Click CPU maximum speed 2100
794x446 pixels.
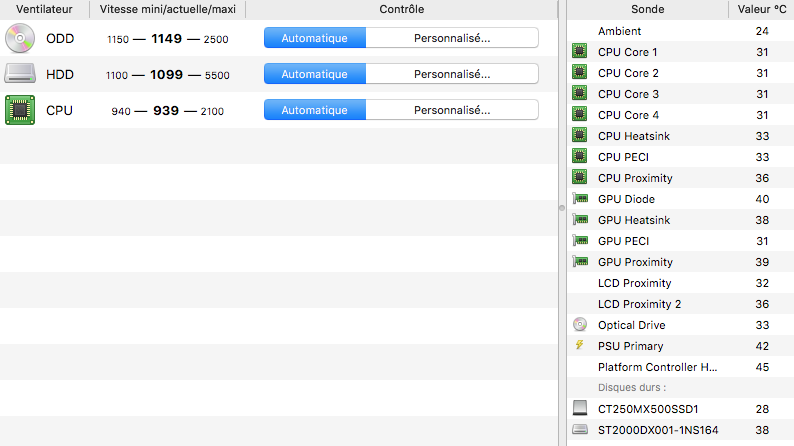[212, 111]
